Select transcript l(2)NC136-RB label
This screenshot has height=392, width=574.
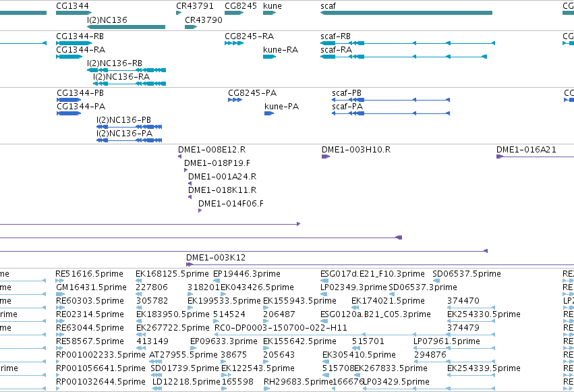[115, 63]
